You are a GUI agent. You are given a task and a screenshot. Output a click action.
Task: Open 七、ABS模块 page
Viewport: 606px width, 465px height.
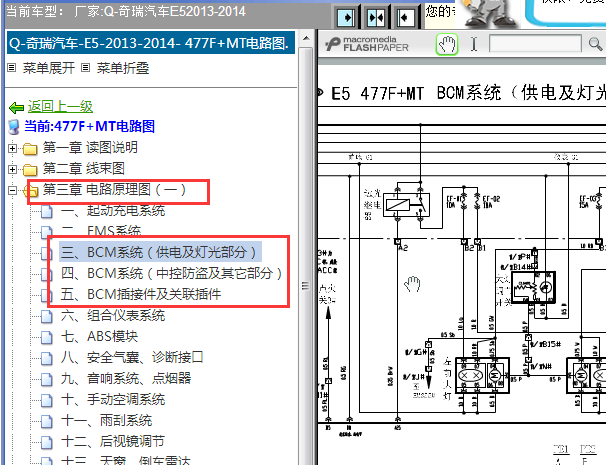pyautogui.click(x=99, y=336)
